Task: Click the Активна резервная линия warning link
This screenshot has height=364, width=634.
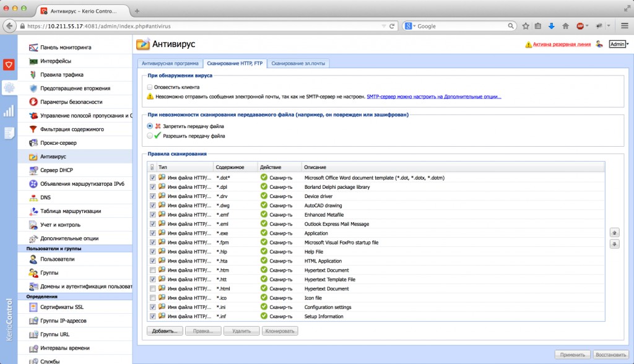Action: click(562, 45)
